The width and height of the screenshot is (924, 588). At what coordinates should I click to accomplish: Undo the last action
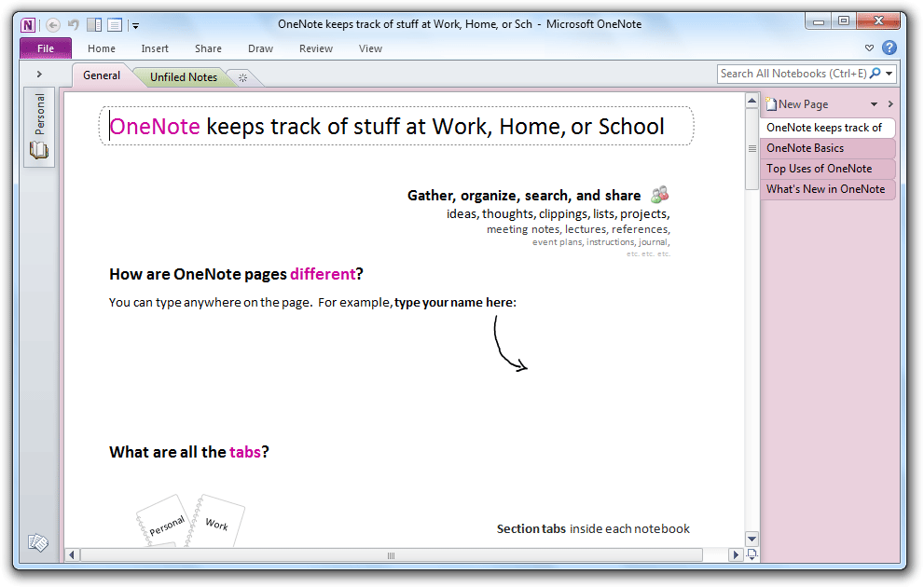click(73, 25)
